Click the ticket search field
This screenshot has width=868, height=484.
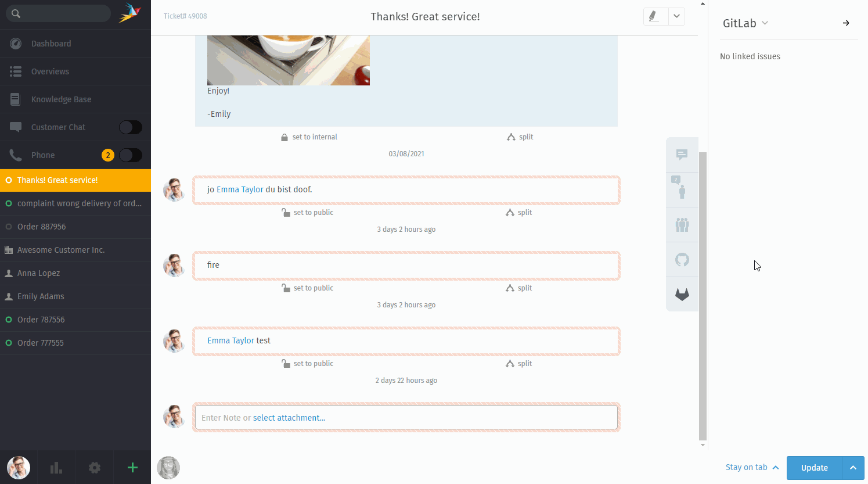pyautogui.click(x=58, y=13)
